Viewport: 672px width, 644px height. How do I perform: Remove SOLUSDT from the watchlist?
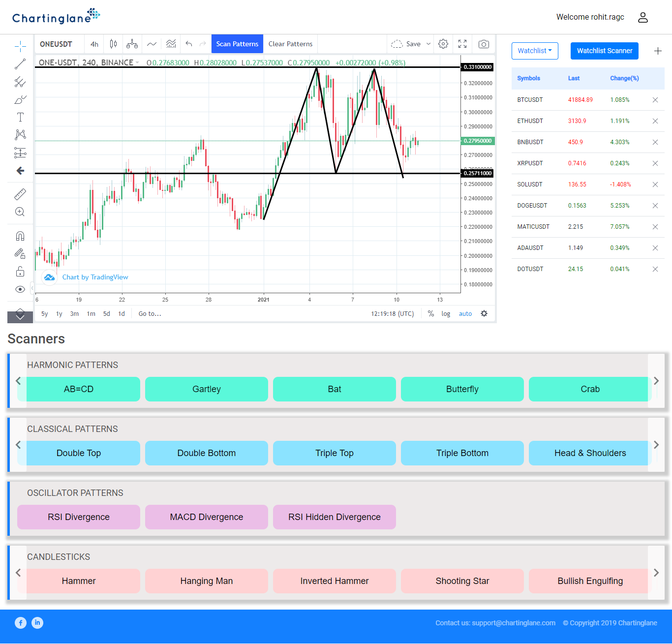tap(655, 184)
